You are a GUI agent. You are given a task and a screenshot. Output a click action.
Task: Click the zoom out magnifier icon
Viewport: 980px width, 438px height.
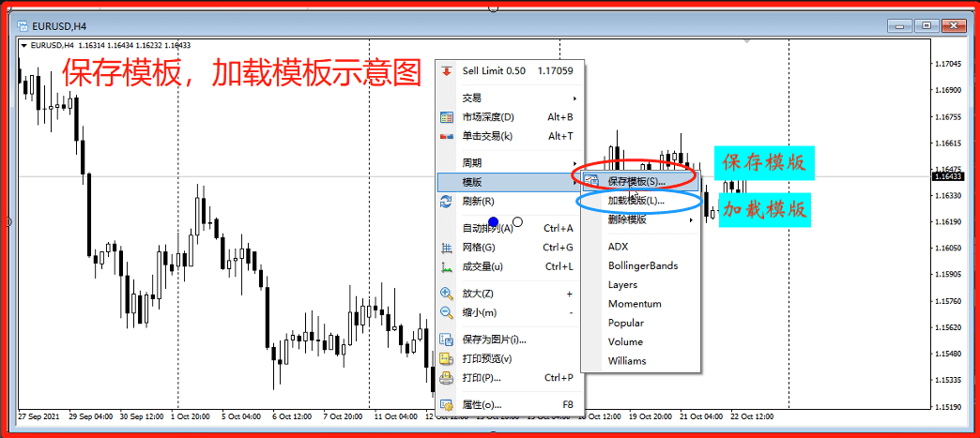pyautogui.click(x=446, y=312)
